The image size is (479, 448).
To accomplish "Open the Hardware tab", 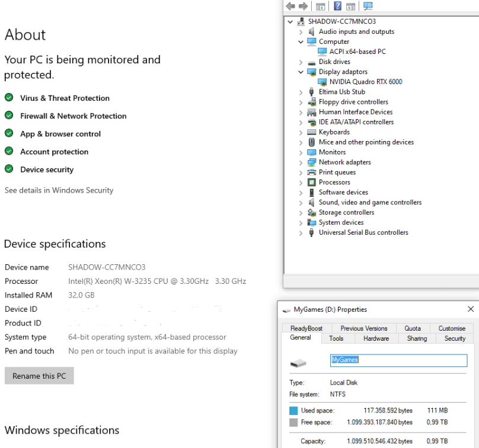I will tap(376, 338).
